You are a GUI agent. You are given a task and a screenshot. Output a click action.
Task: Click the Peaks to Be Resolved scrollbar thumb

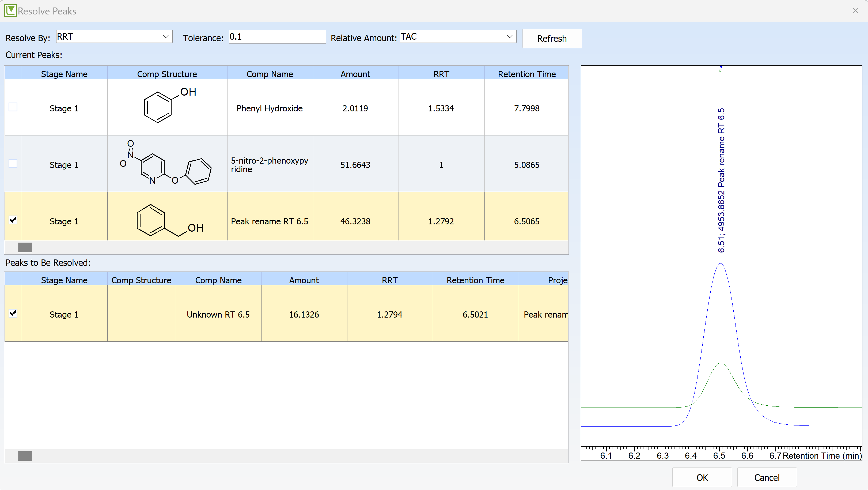point(25,456)
